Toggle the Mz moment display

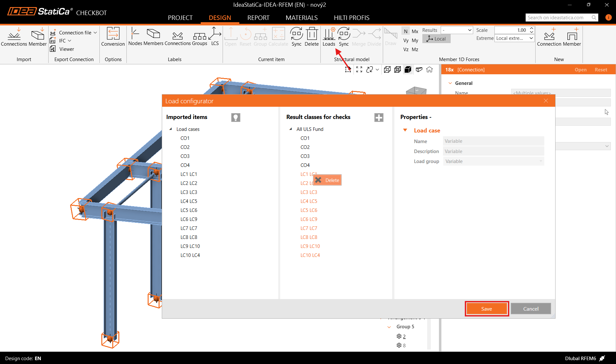pyautogui.click(x=415, y=50)
